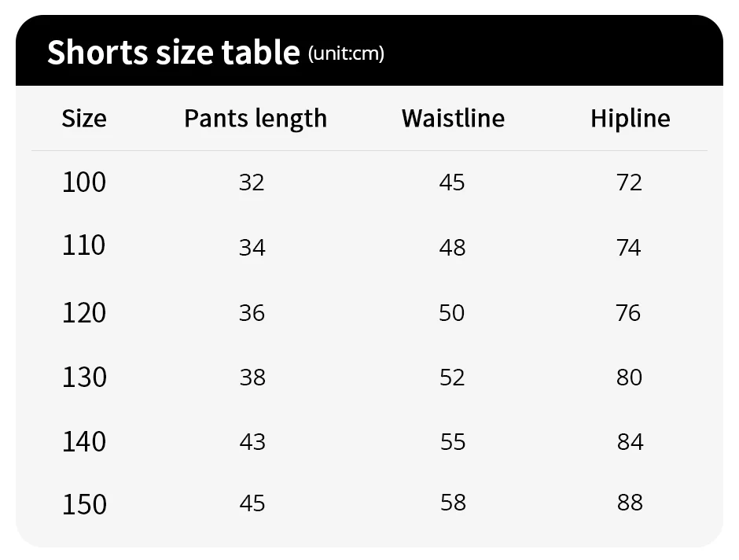The width and height of the screenshot is (739, 560).
Task: Click waistline value 48
Action: 453,248
